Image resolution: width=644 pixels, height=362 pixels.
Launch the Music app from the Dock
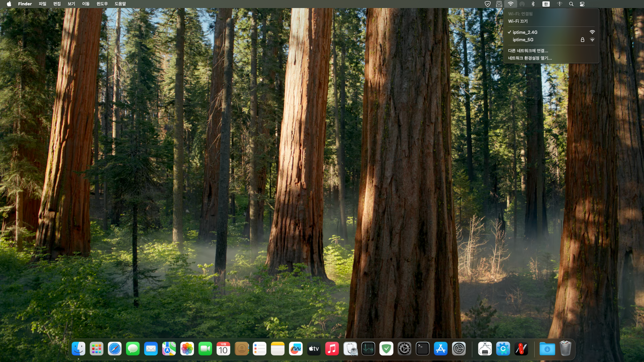pos(332,349)
